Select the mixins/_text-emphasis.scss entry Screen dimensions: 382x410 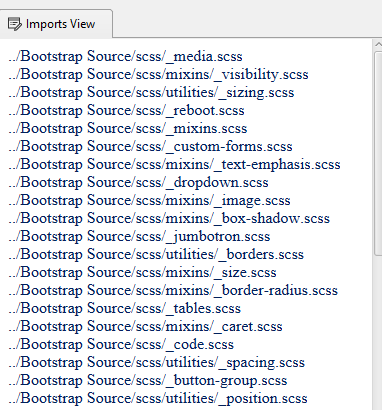pyautogui.click(x=175, y=164)
